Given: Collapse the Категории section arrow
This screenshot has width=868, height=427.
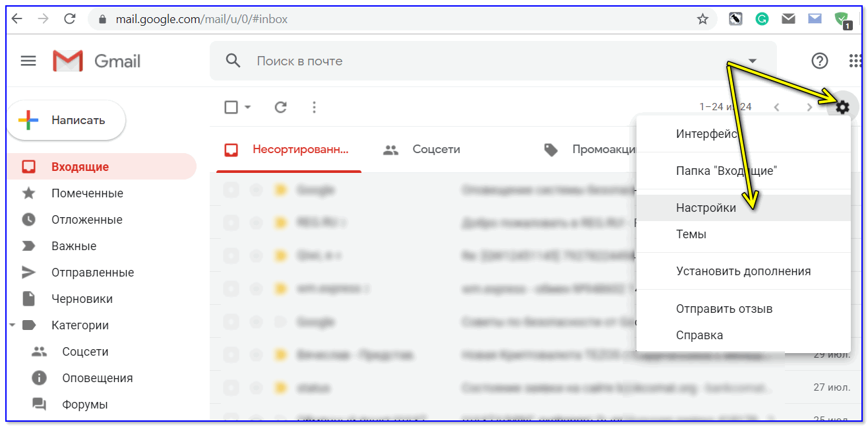Looking at the screenshot, I should pos(12,325).
